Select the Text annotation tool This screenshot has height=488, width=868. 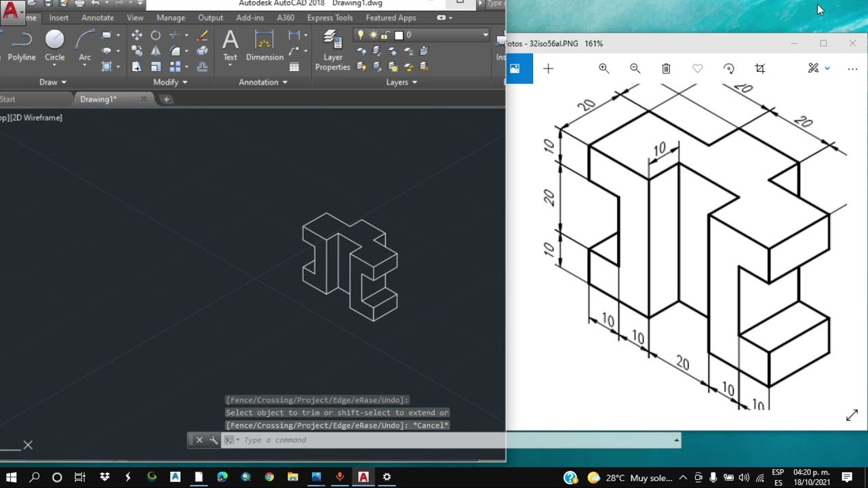click(x=231, y=45)
